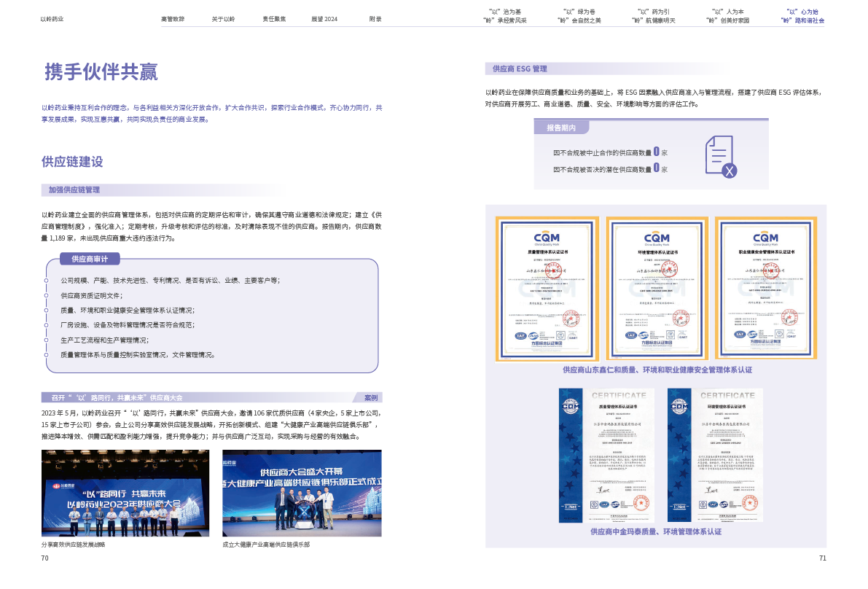
Task: Click the CQM logo on the middle certificate
Action: tap(656, 238)
